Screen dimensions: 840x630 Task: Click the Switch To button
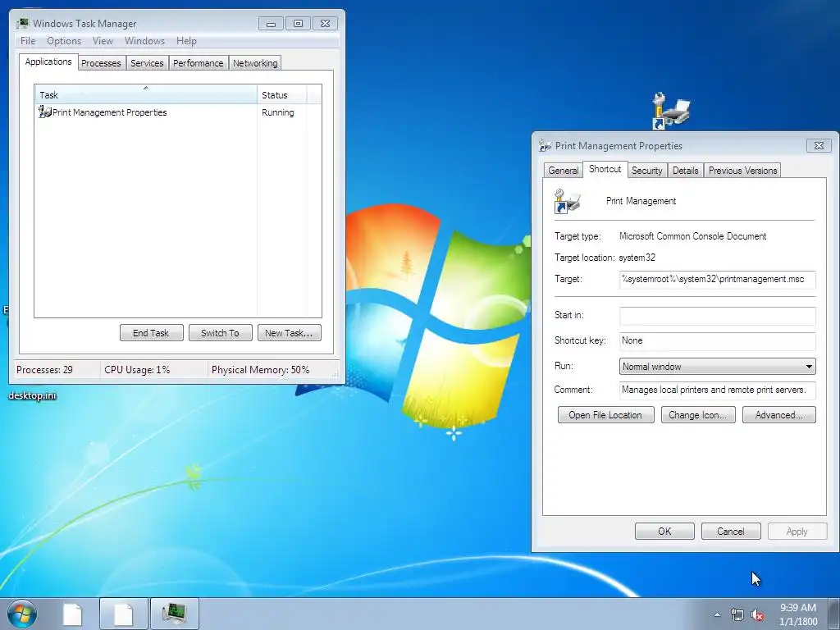220,333
